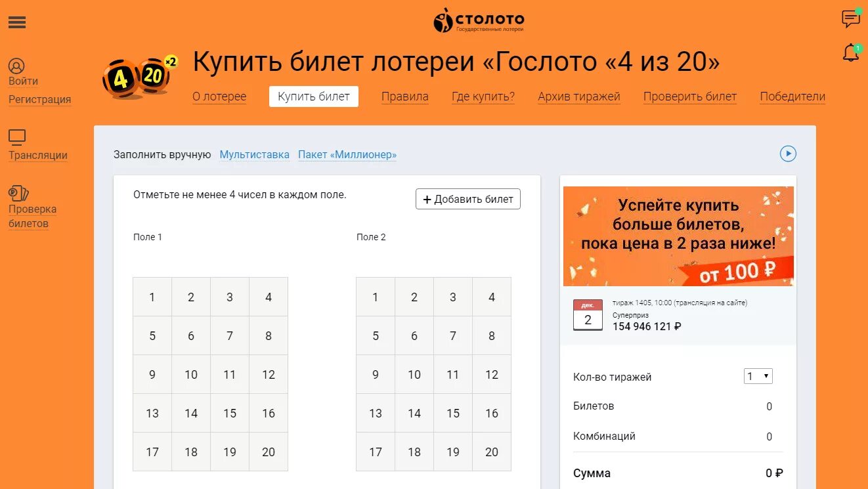Mark number 7 in Поле 1
868x489 pixels.
point(230,335)
